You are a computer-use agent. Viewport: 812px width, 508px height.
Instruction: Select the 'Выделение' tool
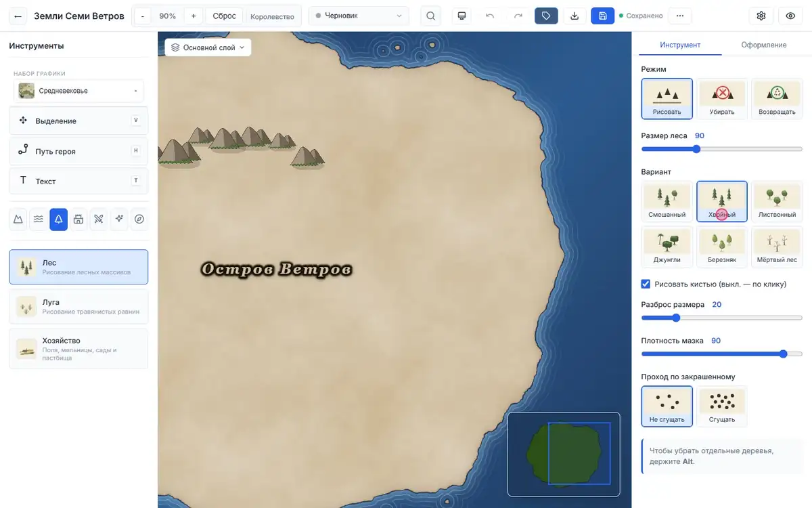coord(78,121)
